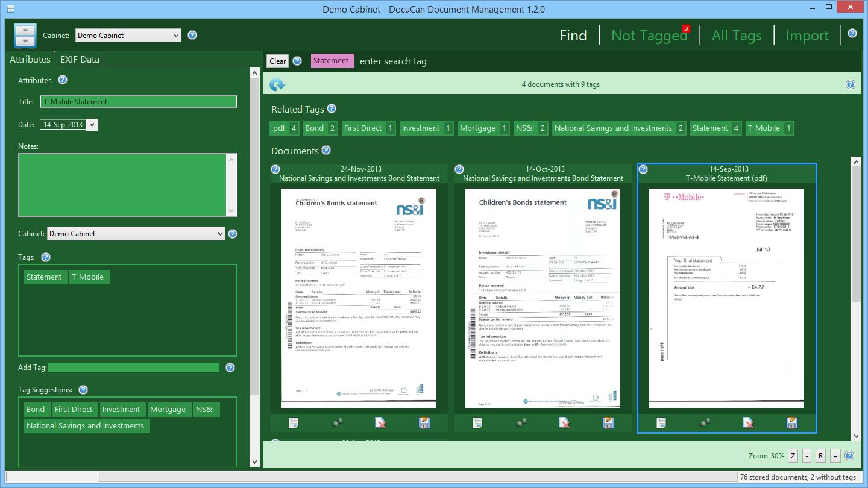Remove the pink Statement search tag

[x=332, y=61]
